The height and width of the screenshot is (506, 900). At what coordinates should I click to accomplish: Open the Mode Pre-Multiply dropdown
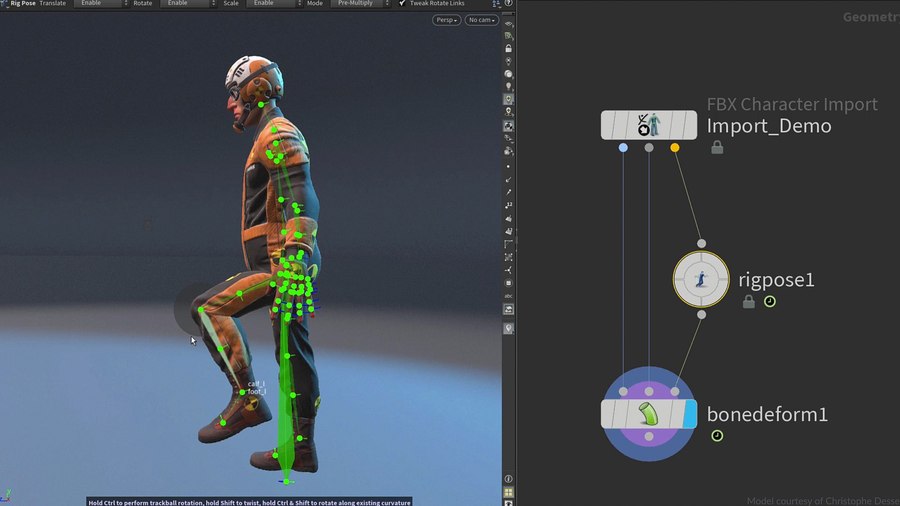point(359,4)
